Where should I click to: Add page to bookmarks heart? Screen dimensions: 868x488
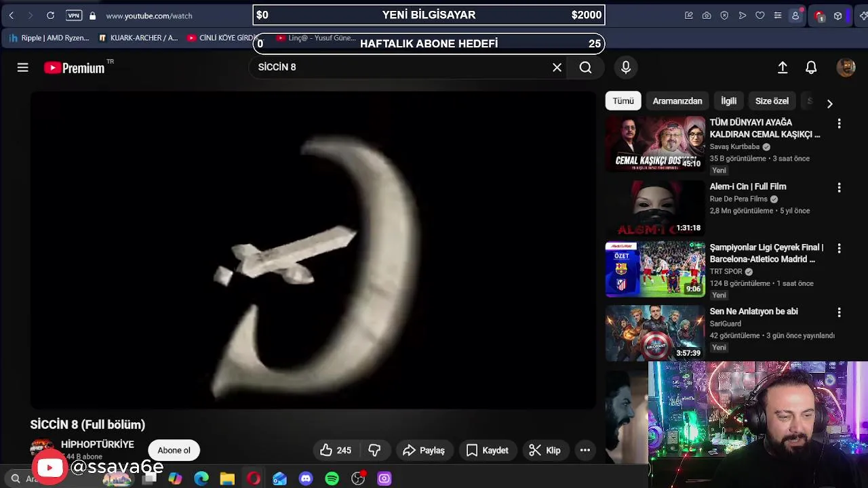click(760, 15)
